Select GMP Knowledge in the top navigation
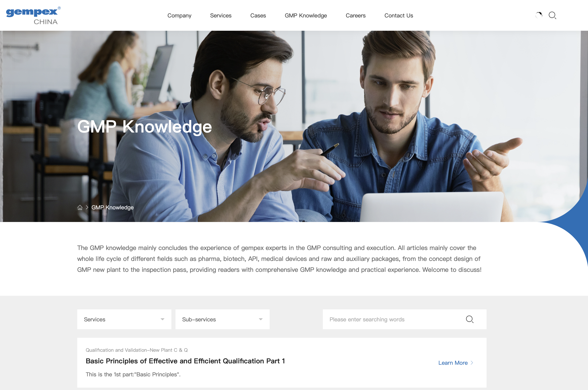Viewport: 588px width, 390px height. coord(306,15)
